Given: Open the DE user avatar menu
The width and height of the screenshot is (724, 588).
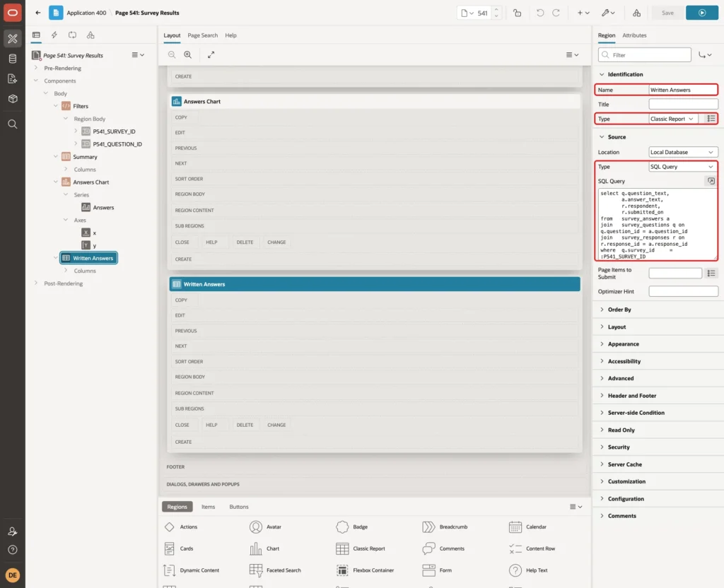Looking at the screenshot, I should click(13, 575).
